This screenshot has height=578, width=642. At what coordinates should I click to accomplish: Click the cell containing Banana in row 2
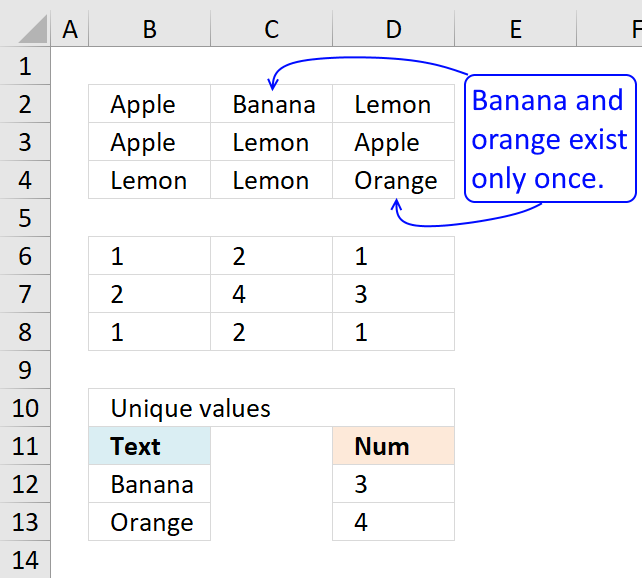coord(271,104)
